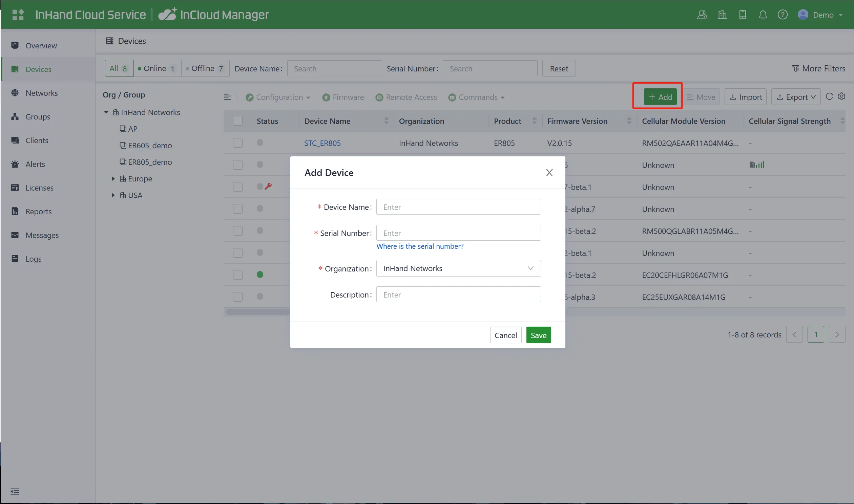Image resolution: width=854 pixels, height=504 pixels.
Task: Expand the USA tree node
Action: (113, 195)
